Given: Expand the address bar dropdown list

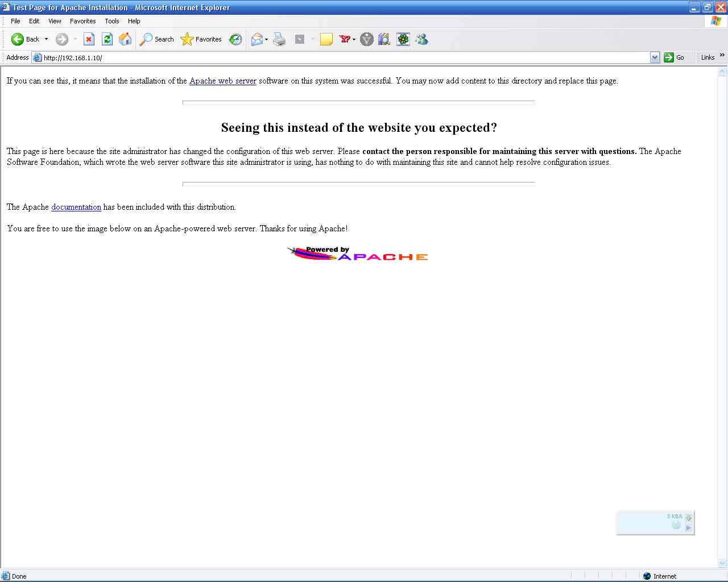Looking at the screenshot, I should pyautogui.click(x=655, y=57).
